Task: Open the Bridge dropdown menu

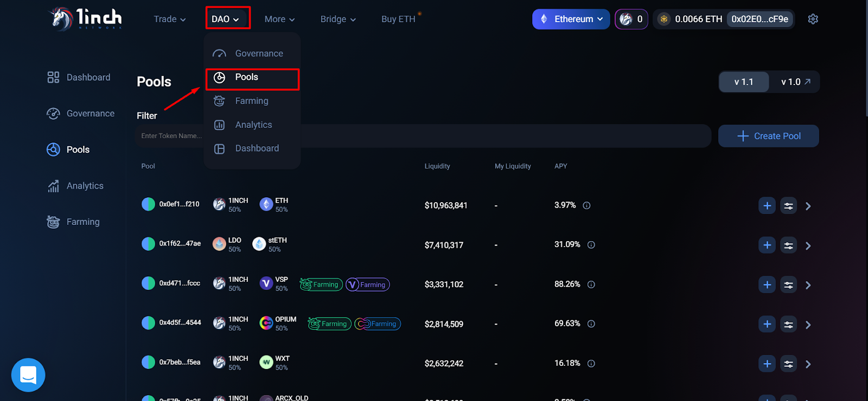Action: click(338, 19)
